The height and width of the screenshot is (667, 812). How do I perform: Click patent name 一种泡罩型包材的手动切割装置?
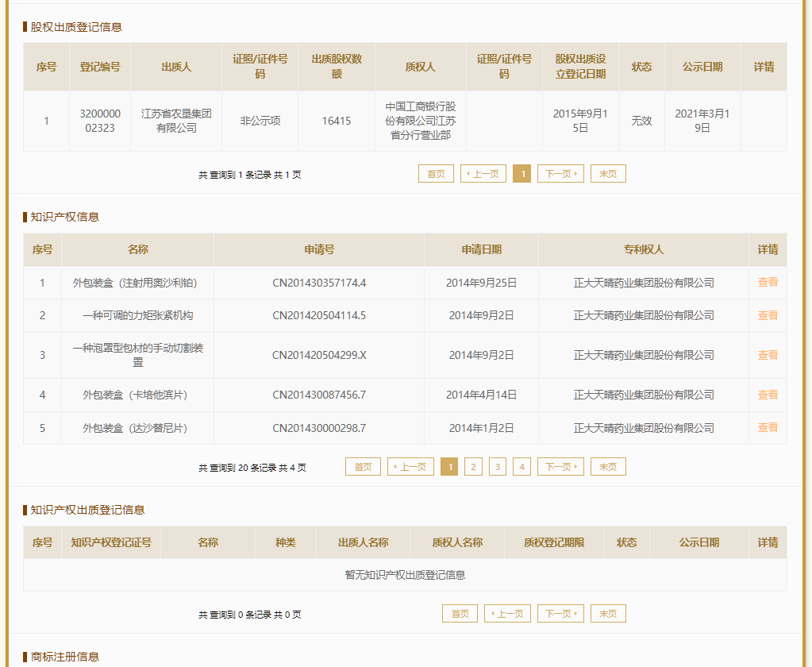coord(138,355)
